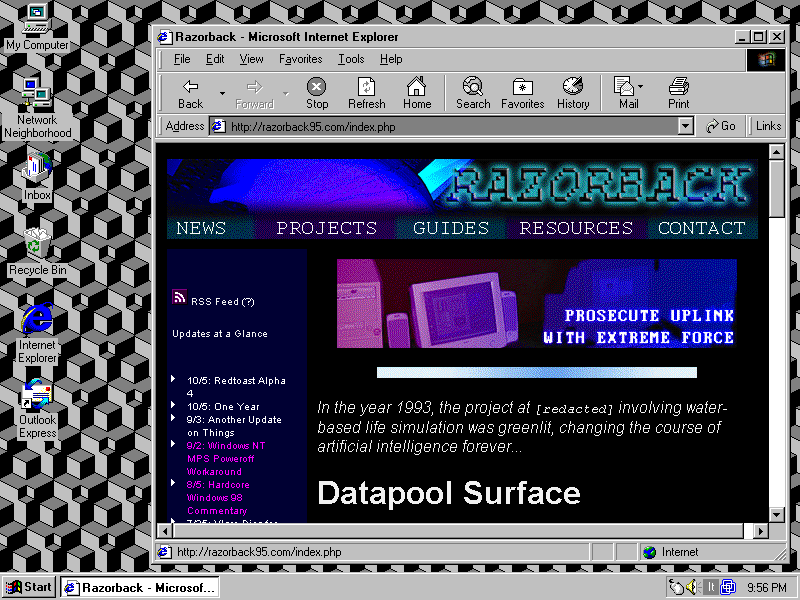Image resolution: width=800 pixels, height=600 pixels.
Task: Click the Updates at a Glance sidebar heading
Action: coord(220,334)
